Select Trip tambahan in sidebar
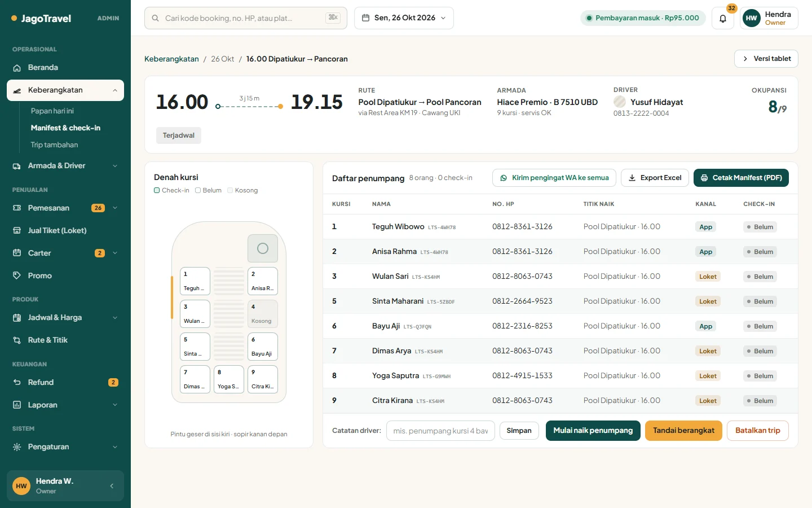 click(x=55, y=145)
